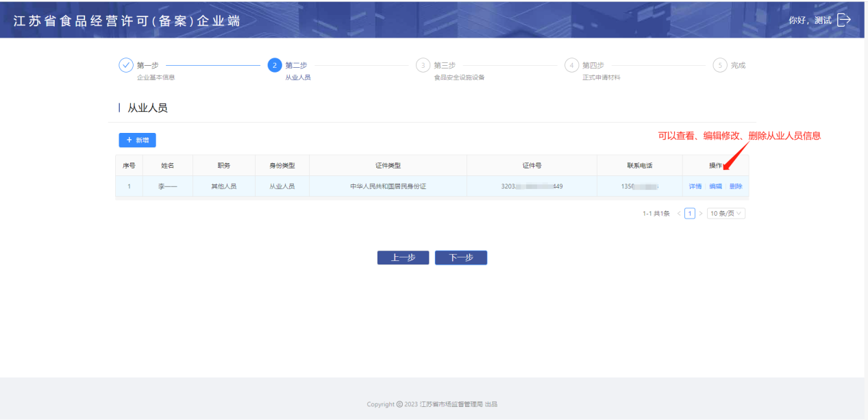Image resolution: width=868 pixels, height=420 pixels.
Task: Go to next page arrow in pagination
Action: point(701,214)
